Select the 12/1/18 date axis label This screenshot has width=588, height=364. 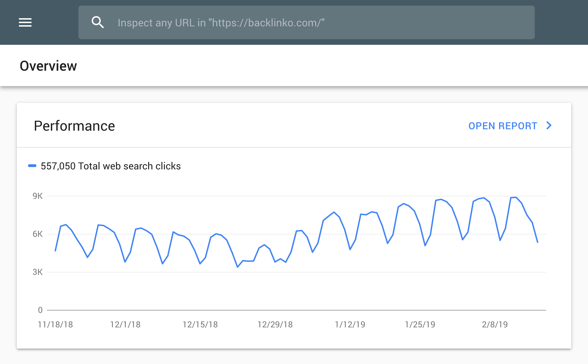click(x=125, y=325)
